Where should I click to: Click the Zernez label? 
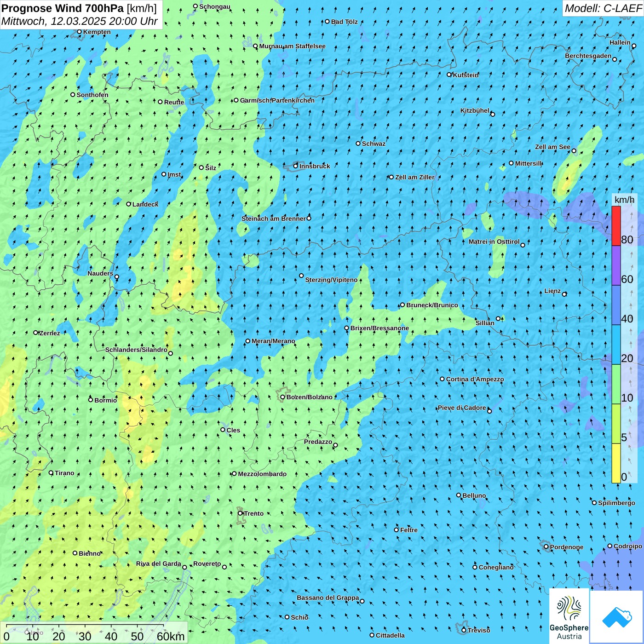click(50, 333)
